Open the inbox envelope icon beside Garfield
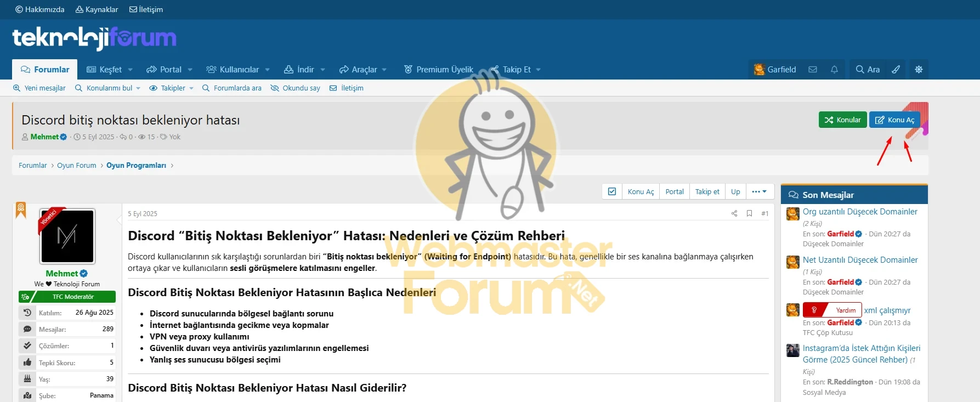The image size is (980, 402). 813,70
